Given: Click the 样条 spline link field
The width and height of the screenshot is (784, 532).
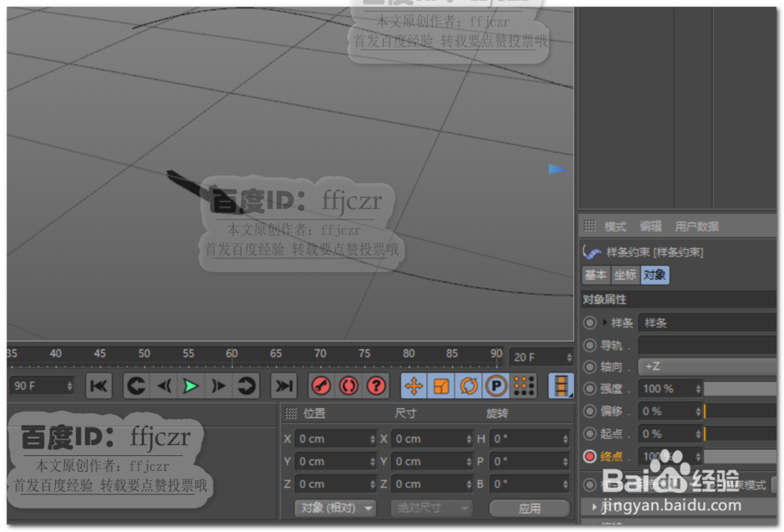Looking at the screenshot, I should point(707,323).
